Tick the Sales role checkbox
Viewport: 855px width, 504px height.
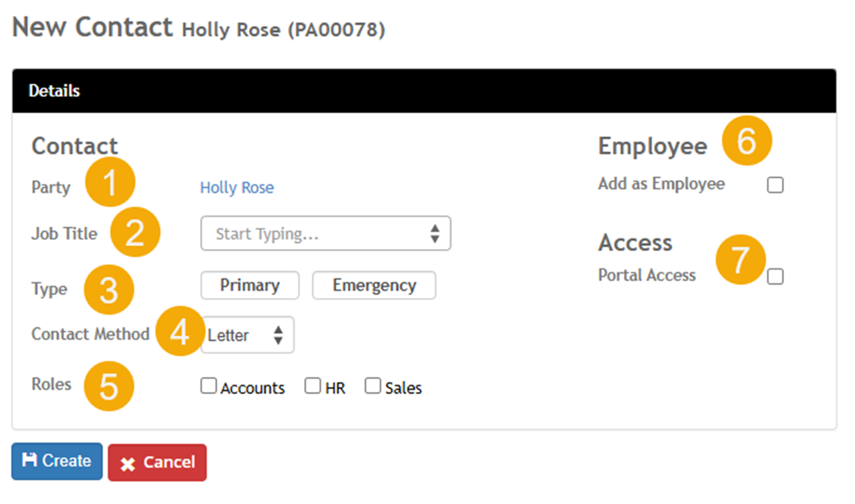tap(373, 386)
